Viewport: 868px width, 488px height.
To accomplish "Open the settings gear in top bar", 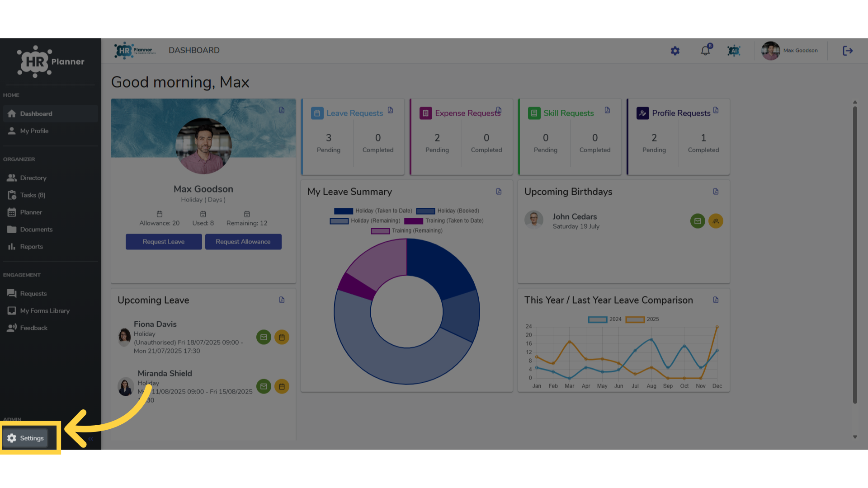I will 675,51.
